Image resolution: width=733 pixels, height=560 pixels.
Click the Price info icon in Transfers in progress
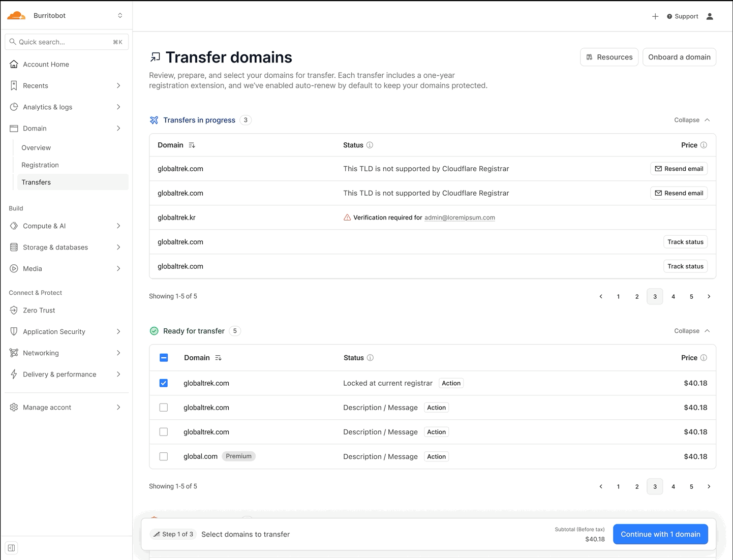click(x=704, y=145)
